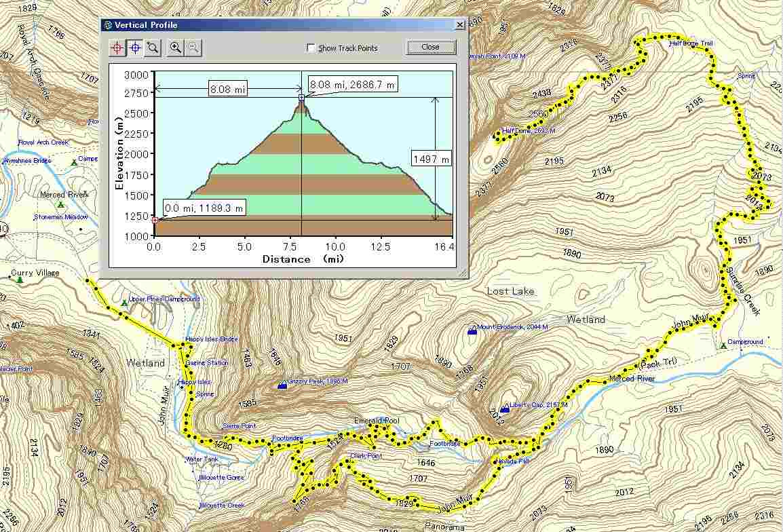Screen dimensions: 783x532
Task: Click the Curry Village tree icon
Action: (x=21, y=278)
